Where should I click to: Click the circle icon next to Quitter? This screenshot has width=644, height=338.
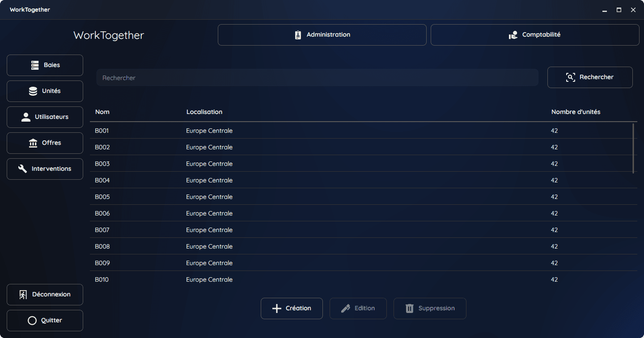pyautogui.click(x=32, y=321)
